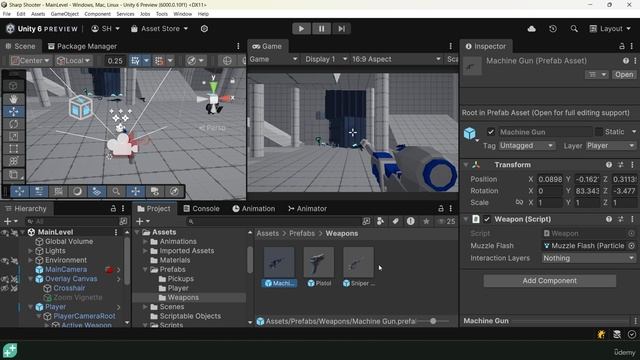Toggle Center pivot mode

click(30, 61)
